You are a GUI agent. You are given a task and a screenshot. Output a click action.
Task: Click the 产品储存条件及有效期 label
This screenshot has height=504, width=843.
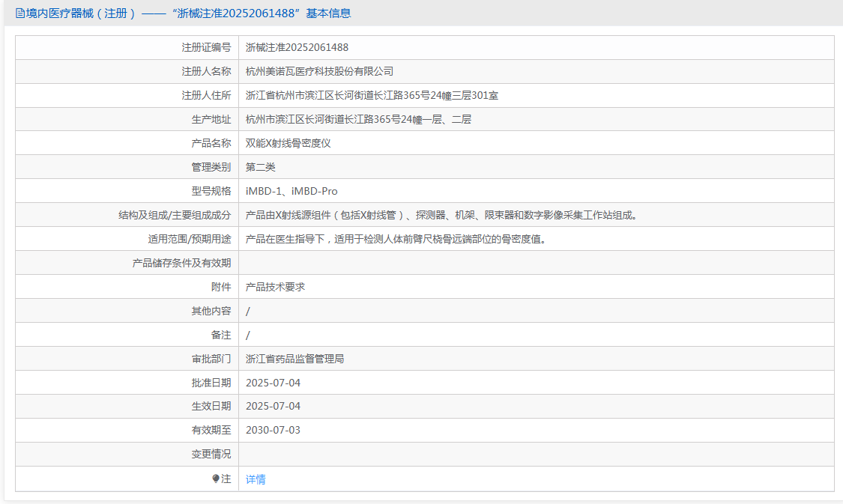[182, 263]
